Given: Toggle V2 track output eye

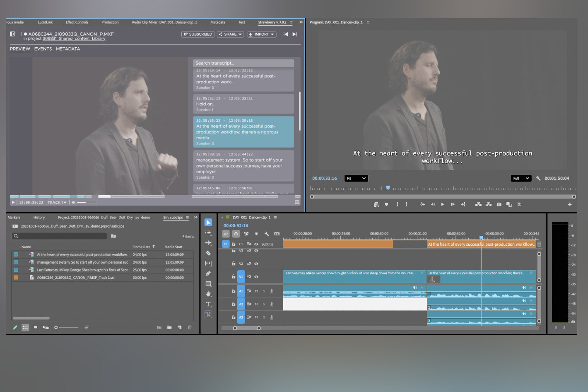Looking at the screenshot, I should (x=256, y=264).
